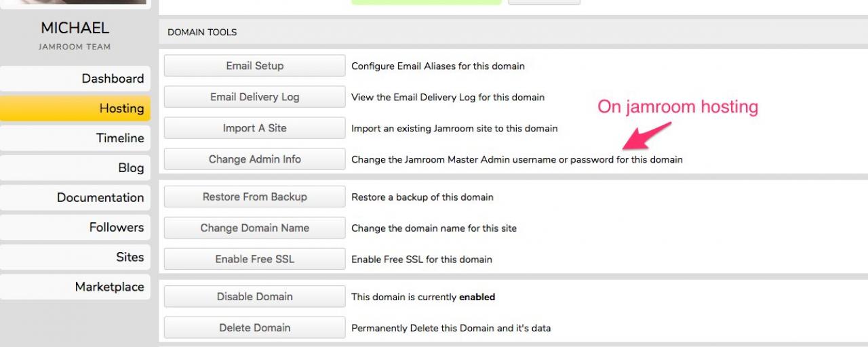The height and width of the screenshot is (347, 868).
Task: Click the Email Setup button
Action: 254,66
